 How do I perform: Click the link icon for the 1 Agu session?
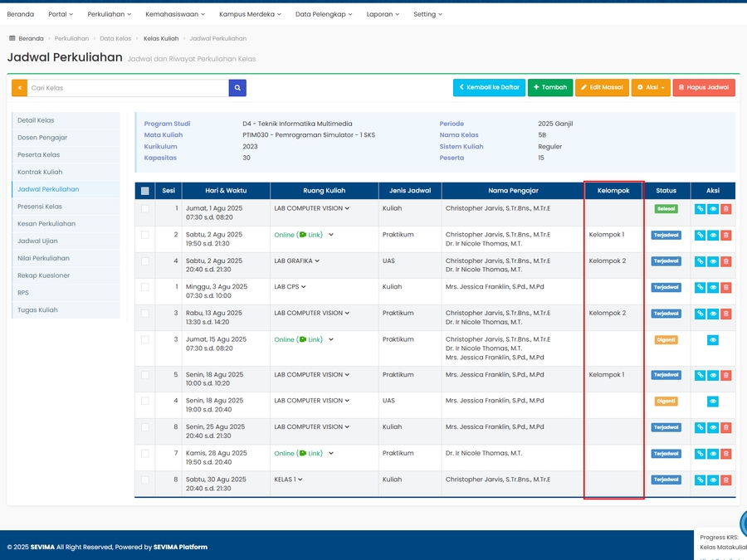tap(700, 209)
